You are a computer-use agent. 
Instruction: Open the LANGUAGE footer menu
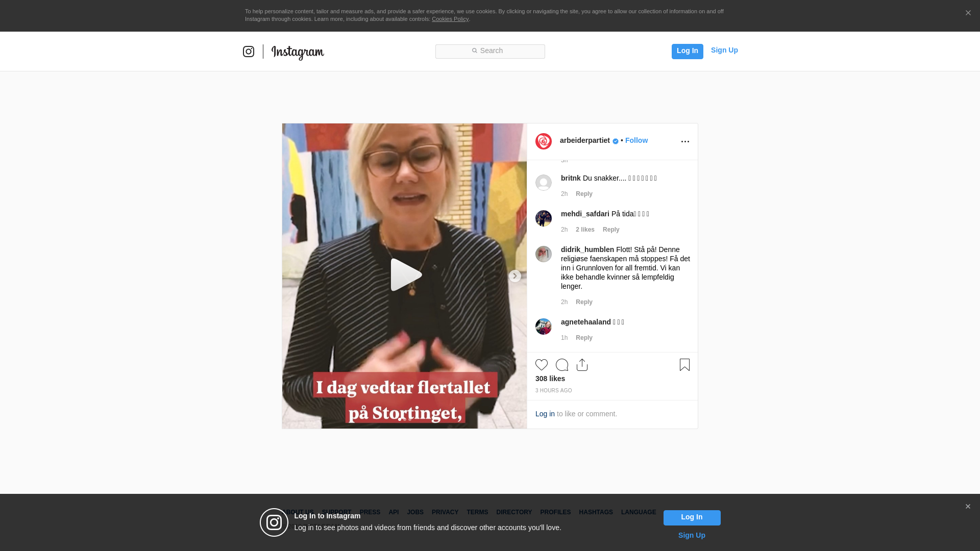tap(638, 512)
